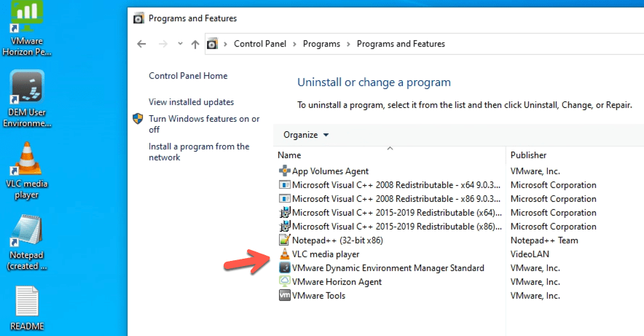Click the VMware Dynamic Environment Manager Standard icon
This screenshot has width=644, height=336.
point(285,268)
